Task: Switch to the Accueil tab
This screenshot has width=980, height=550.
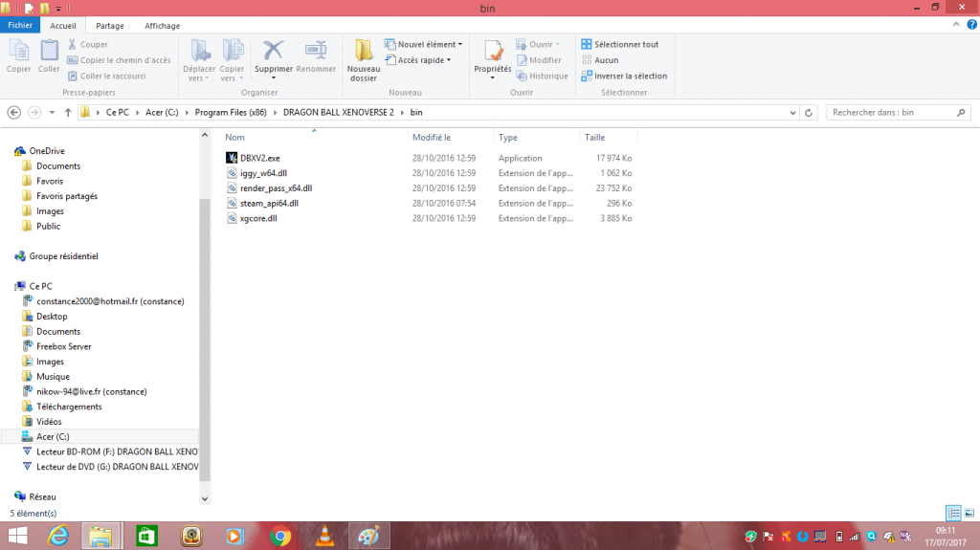Action: click(x=63, y=26)
